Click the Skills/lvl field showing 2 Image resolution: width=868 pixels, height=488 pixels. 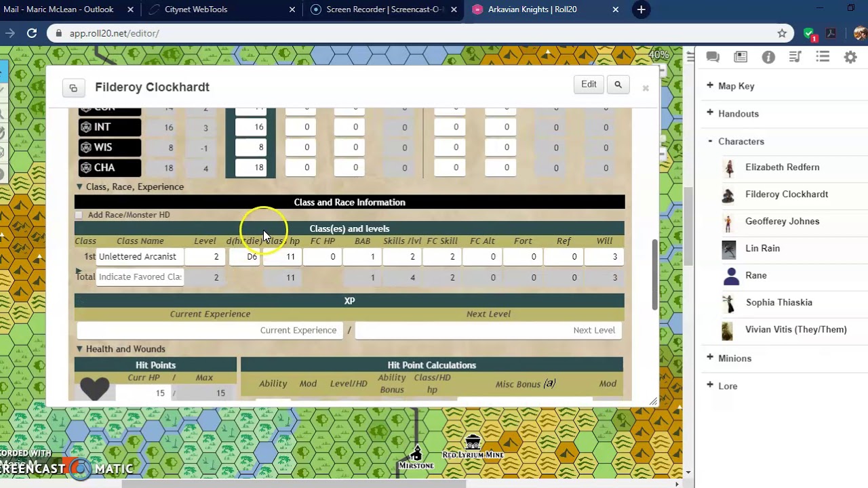point(402,257)
